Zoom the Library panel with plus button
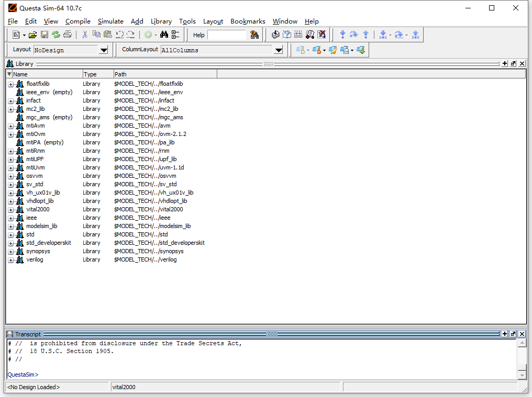This screenshot has height=397, width=532. pos(505,63)
